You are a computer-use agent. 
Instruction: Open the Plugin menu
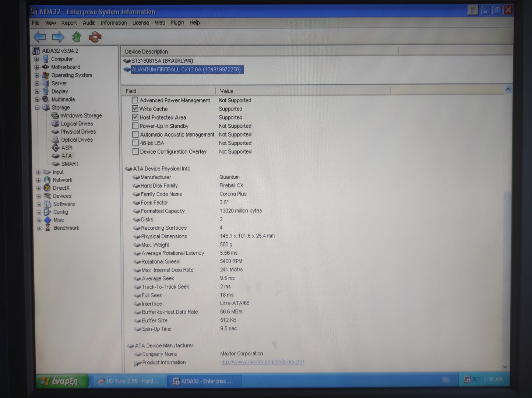(177, 23)
